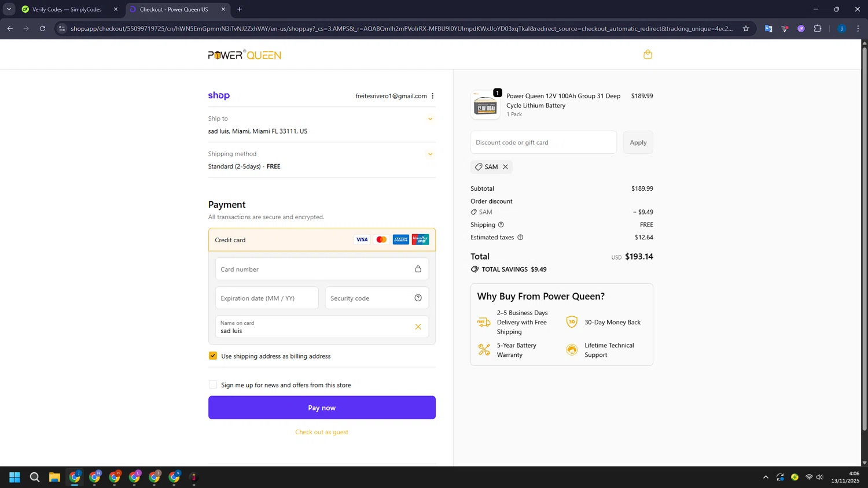Click the Power Queen logo

coord(244,55)
